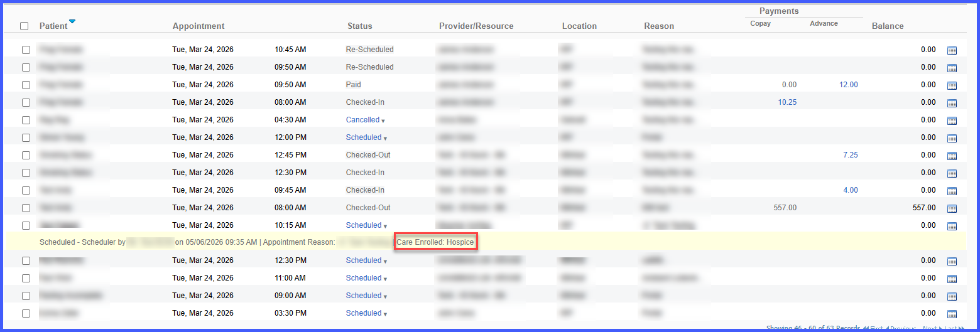Click the blue sort arrow beside Patient

tap(72, 22)
